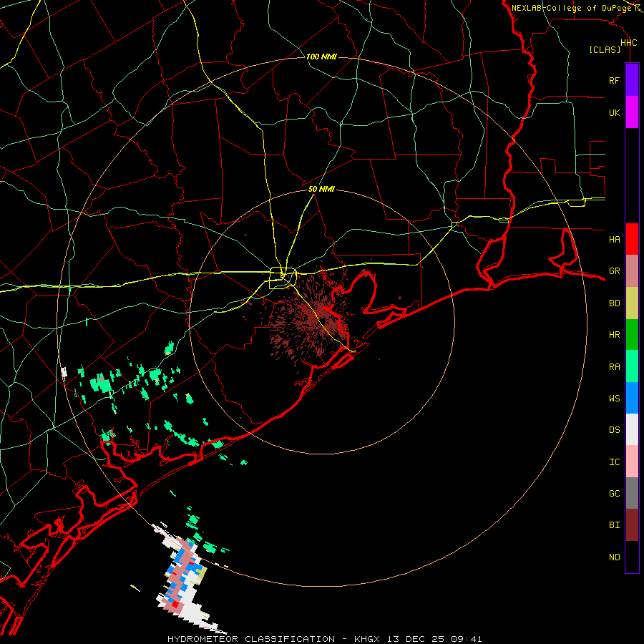
Task: Click the IC legend label
Action: (614, 462)
